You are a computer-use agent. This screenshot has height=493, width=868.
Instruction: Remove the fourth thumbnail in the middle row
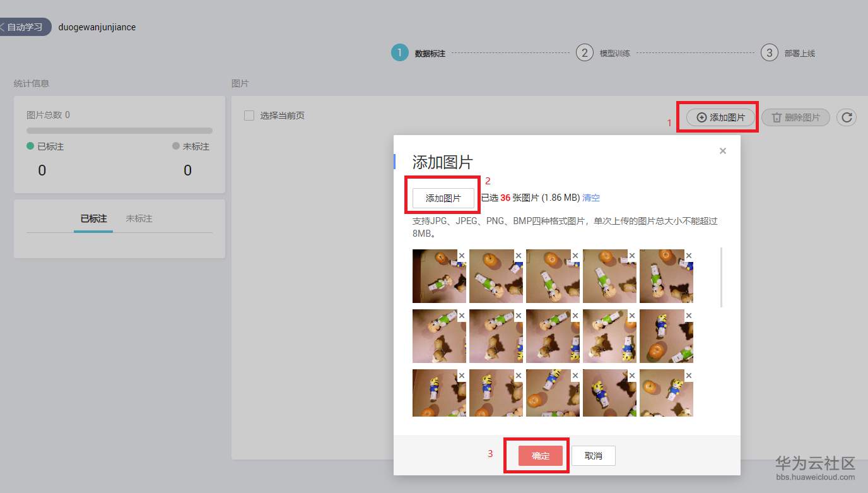632,315
